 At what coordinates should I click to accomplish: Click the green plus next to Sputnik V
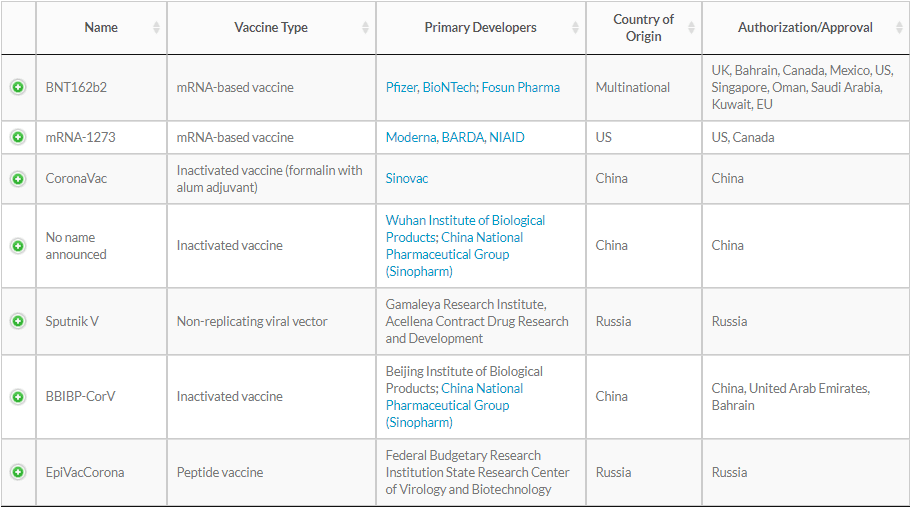(18, 321)
